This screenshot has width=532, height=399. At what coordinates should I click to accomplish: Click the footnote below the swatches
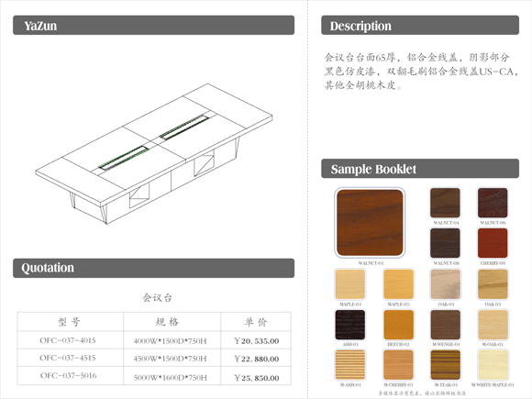(423, 393)
